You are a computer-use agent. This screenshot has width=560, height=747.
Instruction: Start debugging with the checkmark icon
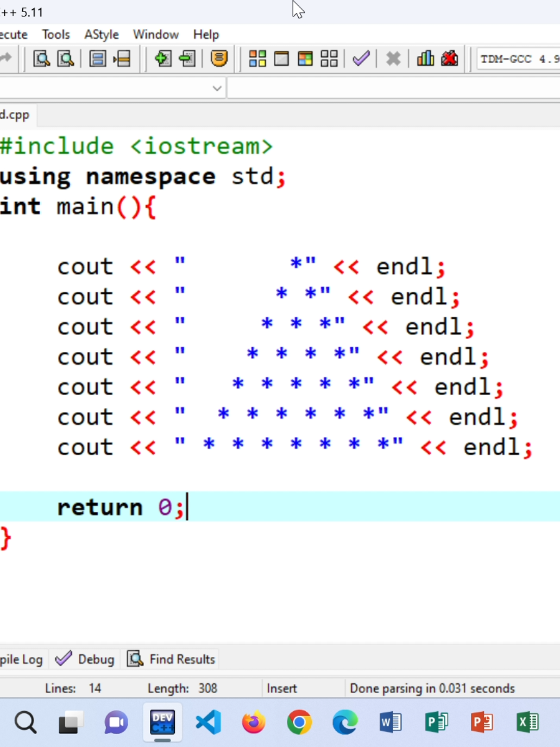(361, 59)
